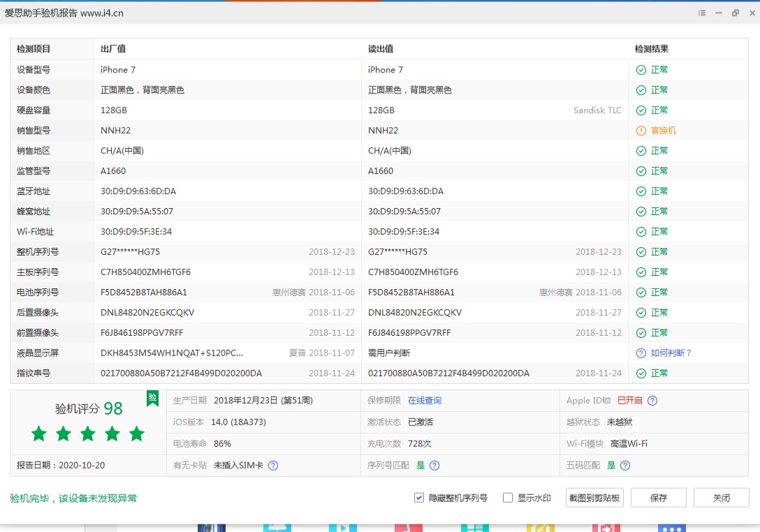Click the help icon beside Apple ID锁
The image size is (760, 532).
[652, 401]
